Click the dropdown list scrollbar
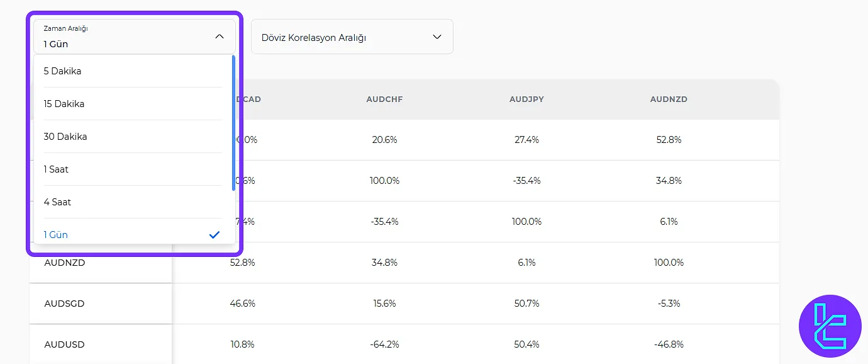The width and height of the screenshot is (868, 364). (x=233, y=123)
